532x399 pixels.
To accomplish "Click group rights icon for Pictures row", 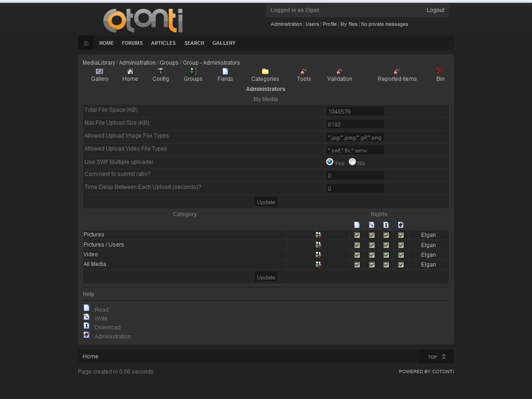I will (x=318, y=235).
